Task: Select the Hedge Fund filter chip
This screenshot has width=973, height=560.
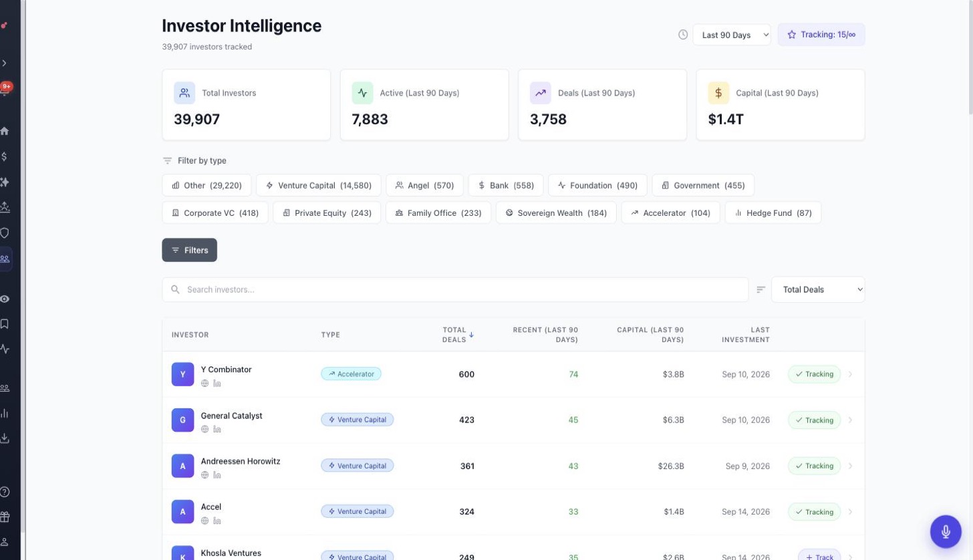Action: (773, 213)
